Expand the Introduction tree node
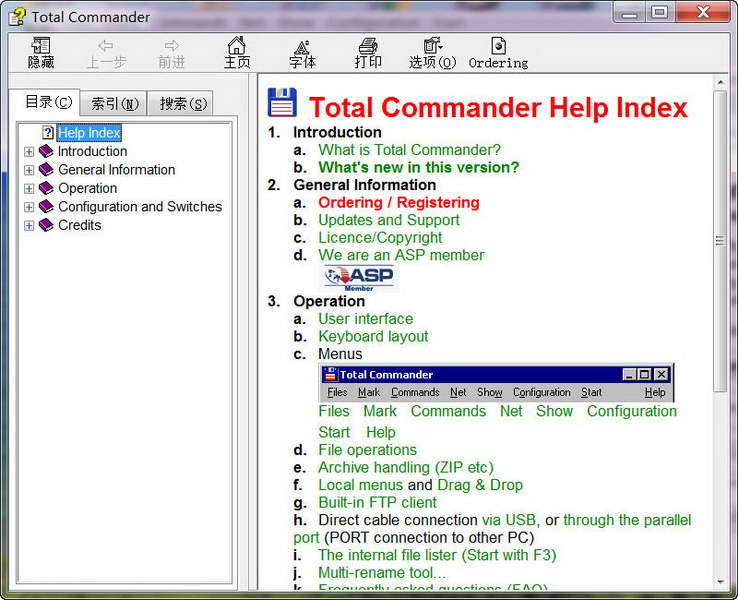738x600 pixels. (x=29, y=152)
